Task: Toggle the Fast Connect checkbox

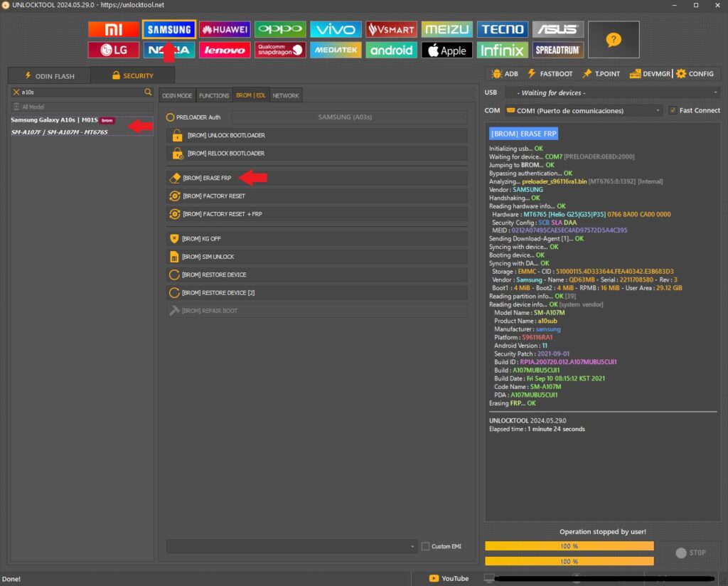Action: point(673,110)
